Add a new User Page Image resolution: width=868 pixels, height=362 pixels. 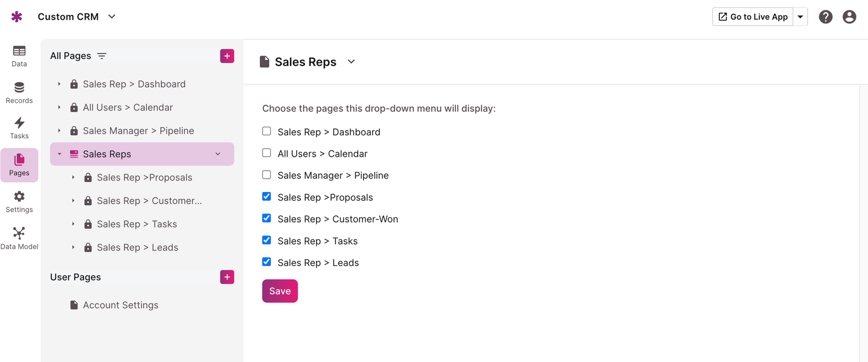coord(227,277)
